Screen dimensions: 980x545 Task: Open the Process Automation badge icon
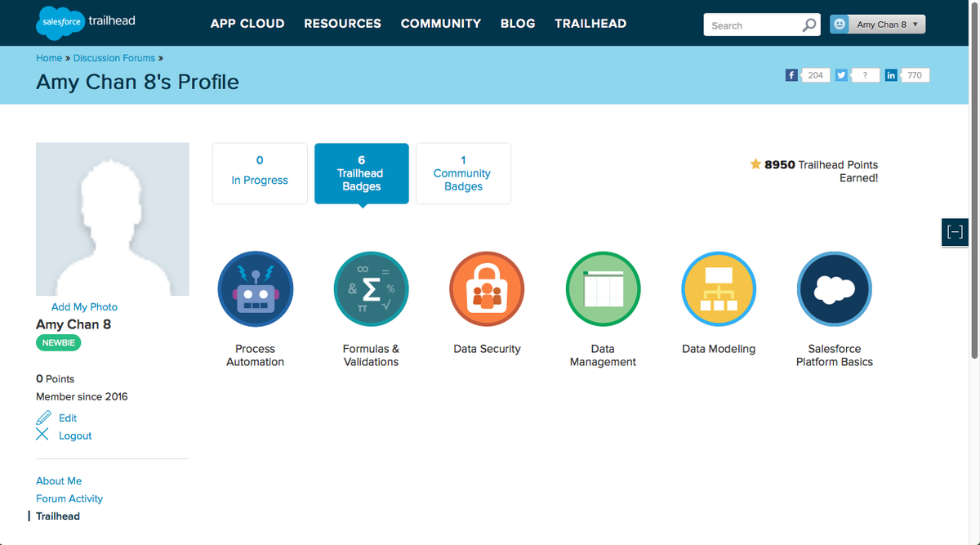pyautogui.click(x=255, y=288)
